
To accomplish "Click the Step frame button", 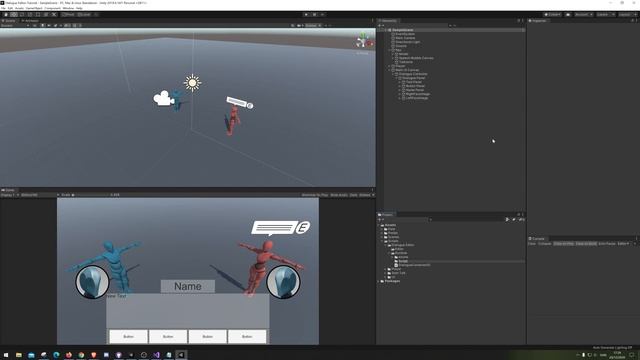I will 322,14.
